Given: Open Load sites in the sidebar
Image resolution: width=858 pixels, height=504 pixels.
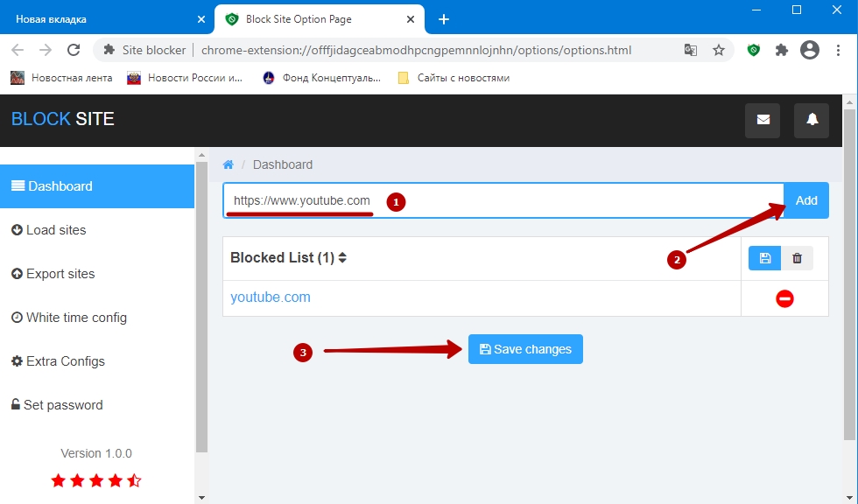Looking at the screenshot, I should click(x=56, y=230).
